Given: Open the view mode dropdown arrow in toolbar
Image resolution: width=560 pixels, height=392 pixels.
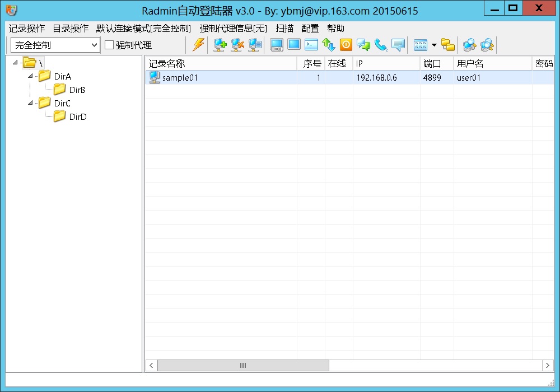Looking at the screenshot, I should pos(434,45).
